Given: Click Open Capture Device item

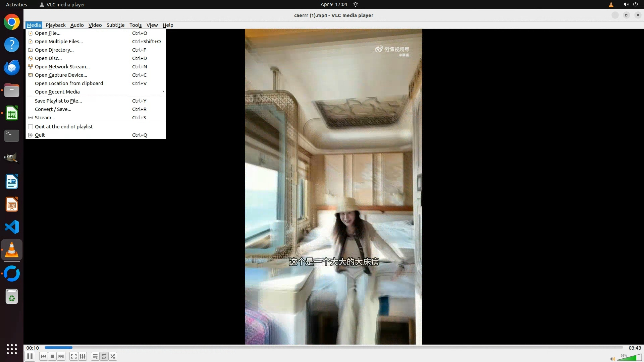Looking at the screenshot, I should [x=61, y=75].
